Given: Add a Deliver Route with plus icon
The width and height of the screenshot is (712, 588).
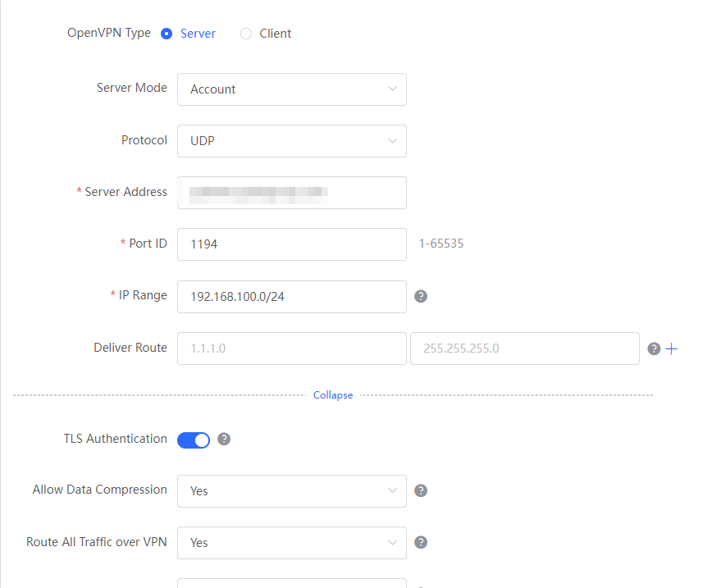Looking at the screenshot, I should pyautogui.click(x=671, y=349).
